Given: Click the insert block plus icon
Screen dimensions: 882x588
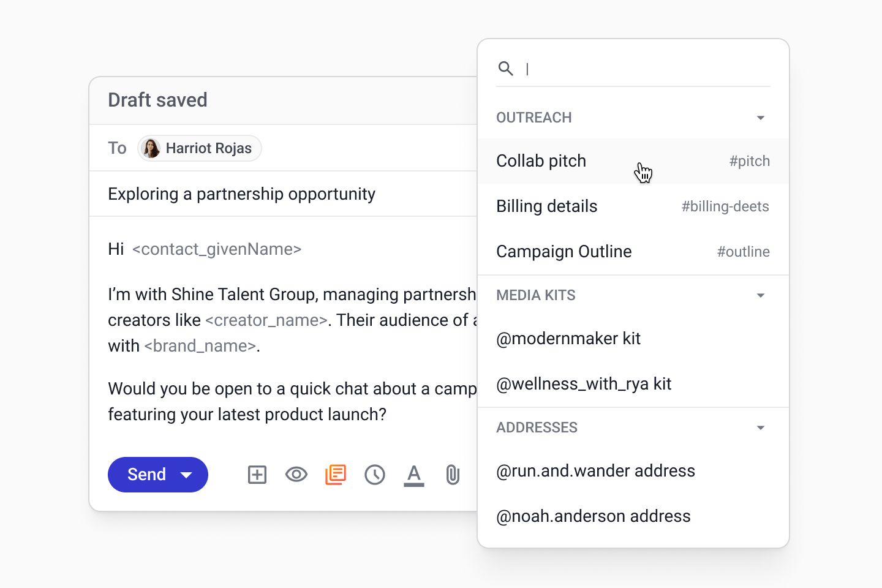Looking at the screenshot, I should pyautogui.click(x=257, y=475).
